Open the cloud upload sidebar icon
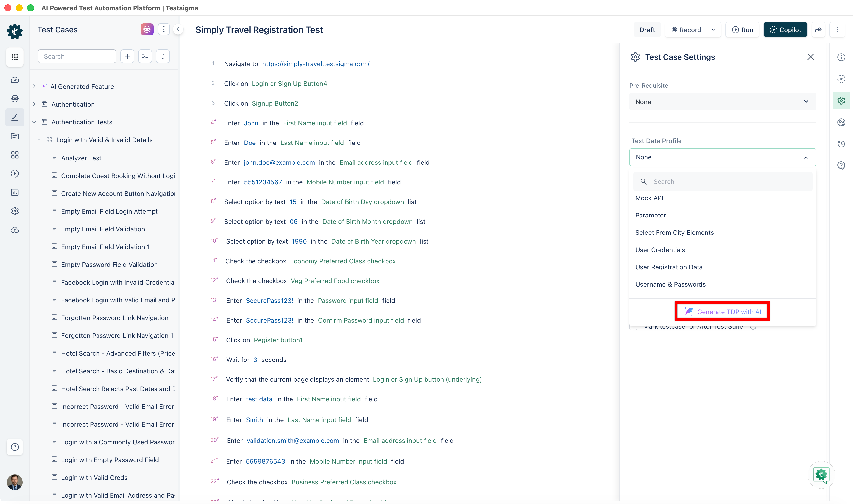This screenshot has width=853, height=504. (15, 230)
